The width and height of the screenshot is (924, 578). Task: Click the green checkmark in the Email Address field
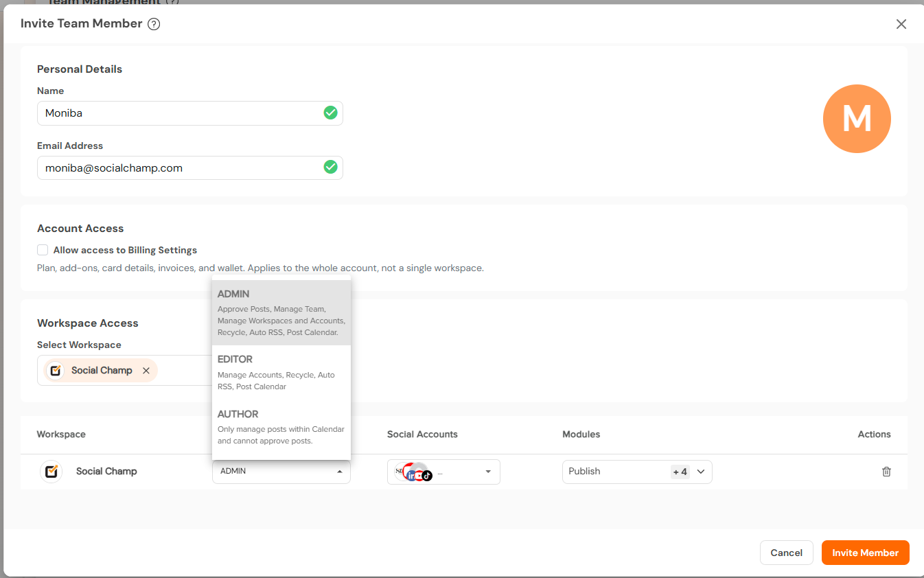coord(330,167)
